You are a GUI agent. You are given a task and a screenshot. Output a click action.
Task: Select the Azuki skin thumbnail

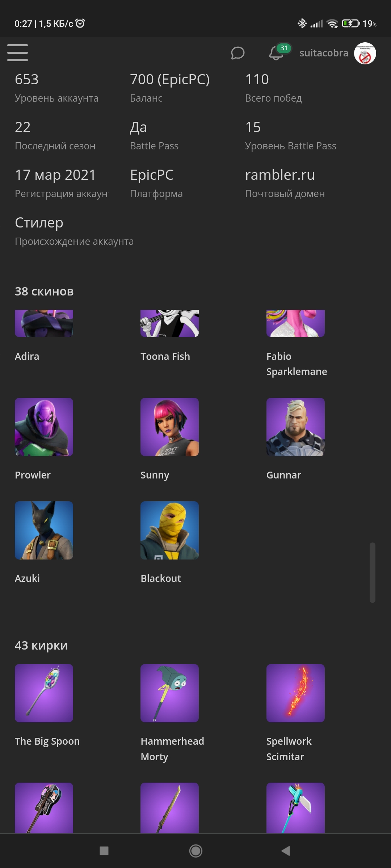(44, 530)
